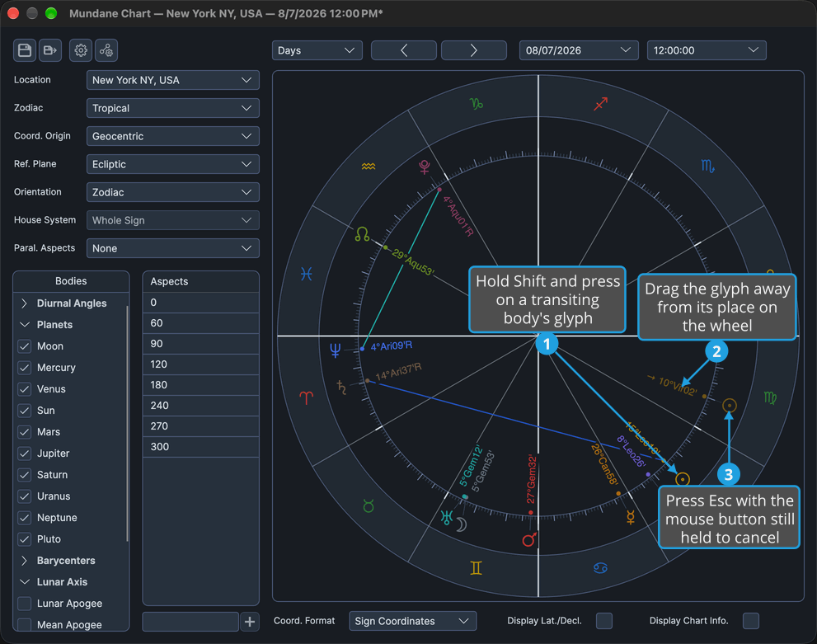Select the Saturn glyph on the wheel
Image resolution: width=817 pixels, height=644 pixels.
tap(342, 387)
